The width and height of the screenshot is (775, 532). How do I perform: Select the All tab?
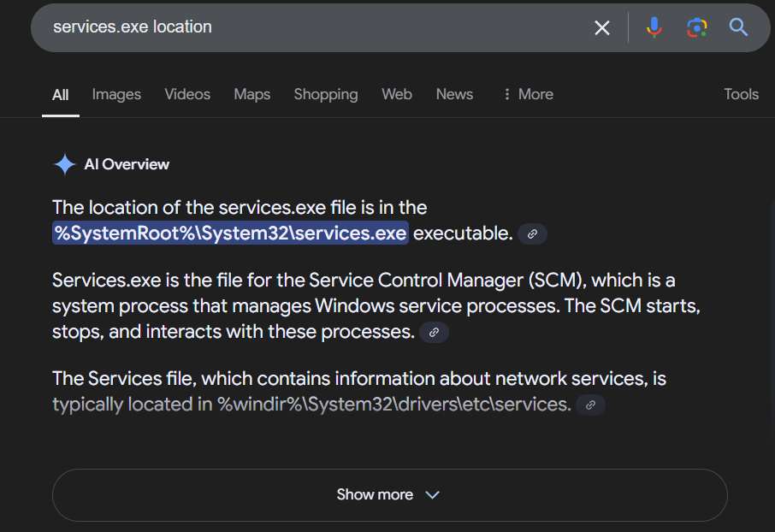(x=60, y=94)
